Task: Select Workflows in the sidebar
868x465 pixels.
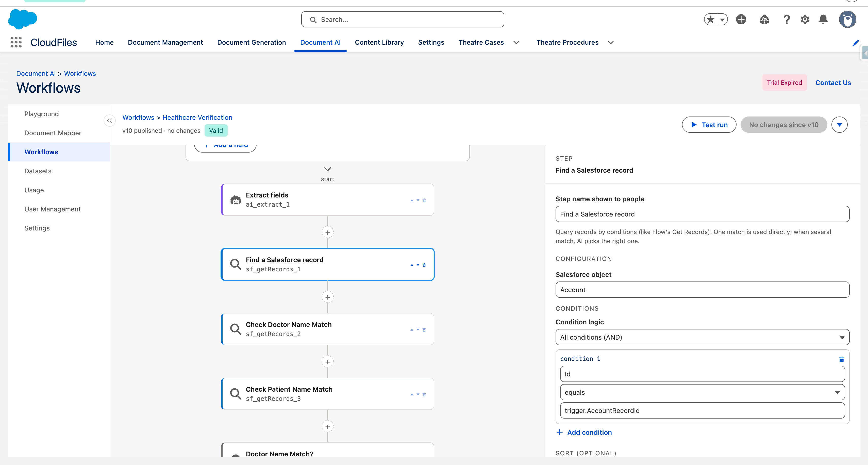Action: (x=59, y=152)
